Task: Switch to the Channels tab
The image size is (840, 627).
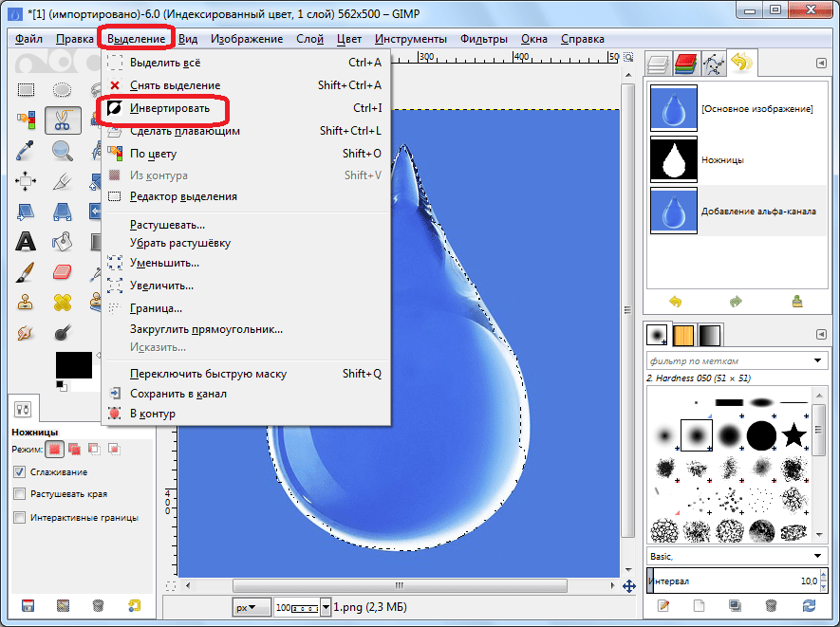Action: coord(684,64)
